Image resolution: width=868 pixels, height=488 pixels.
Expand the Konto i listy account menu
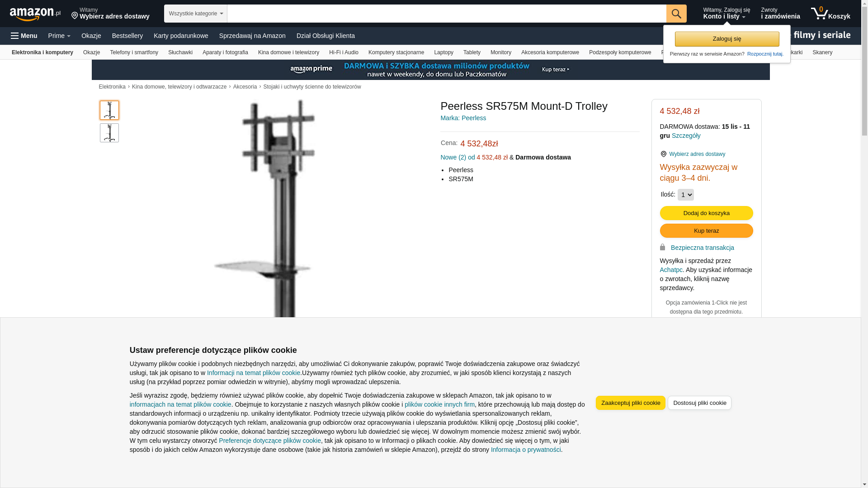tap(726, 14)
